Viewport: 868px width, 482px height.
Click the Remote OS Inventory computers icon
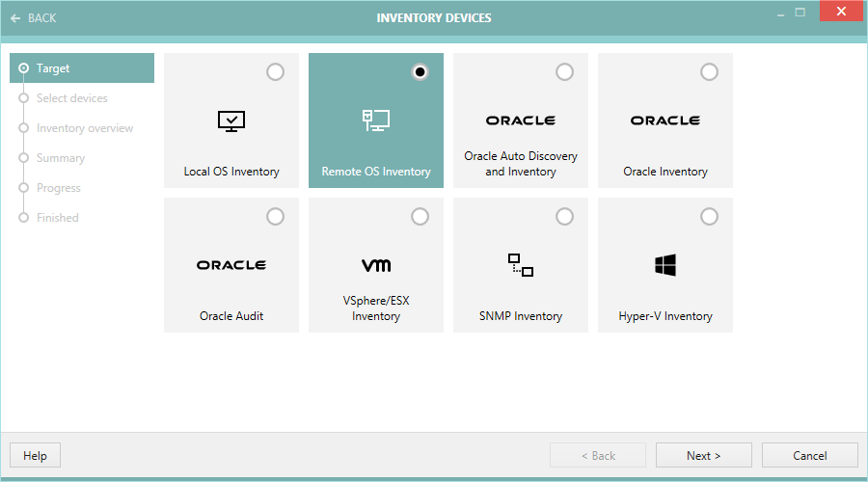click(376, 120)
